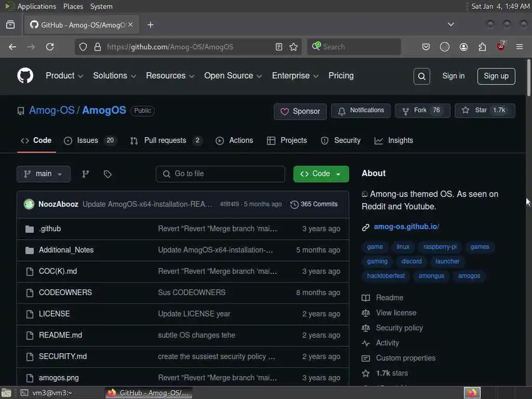Switch to the Pull requests tab
532x399 pixels.
click(x=166, y=140)
